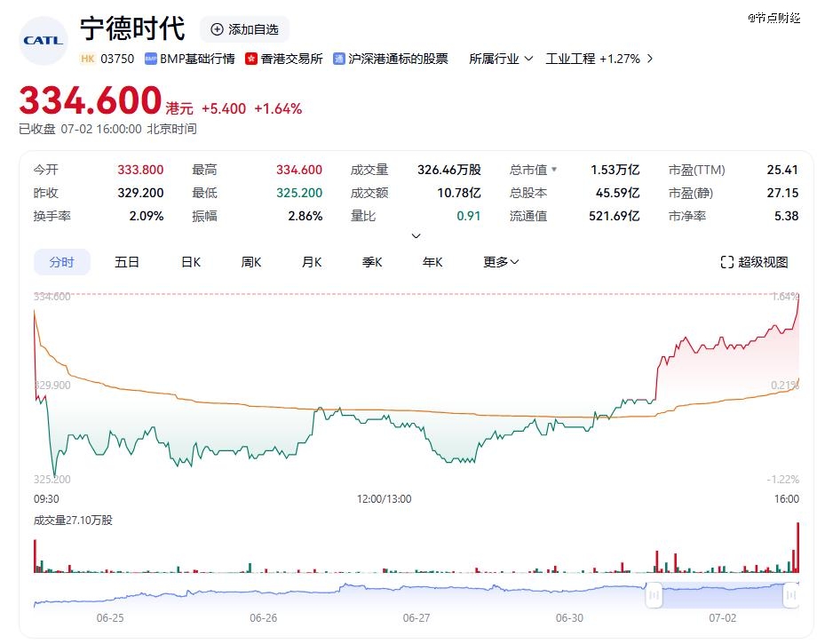The image size is (817, 644).
Task: Click the 06-30 date on the timeline
Action: coord(569,618)
